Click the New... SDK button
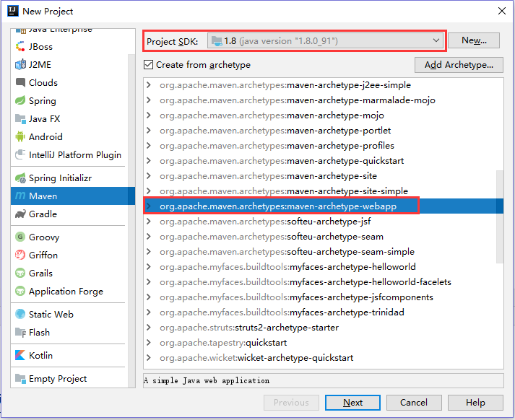 pyautogui.click(x=474, y=40)
